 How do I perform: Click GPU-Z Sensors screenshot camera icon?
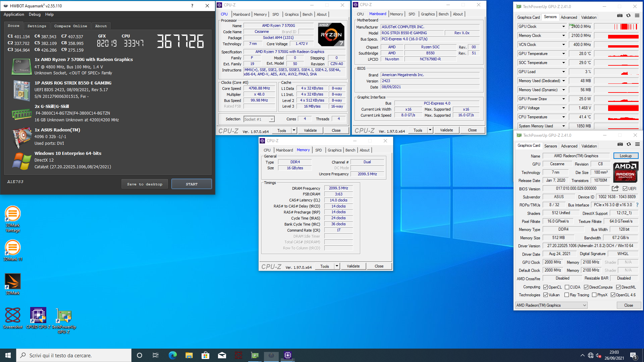click(620, 16)
